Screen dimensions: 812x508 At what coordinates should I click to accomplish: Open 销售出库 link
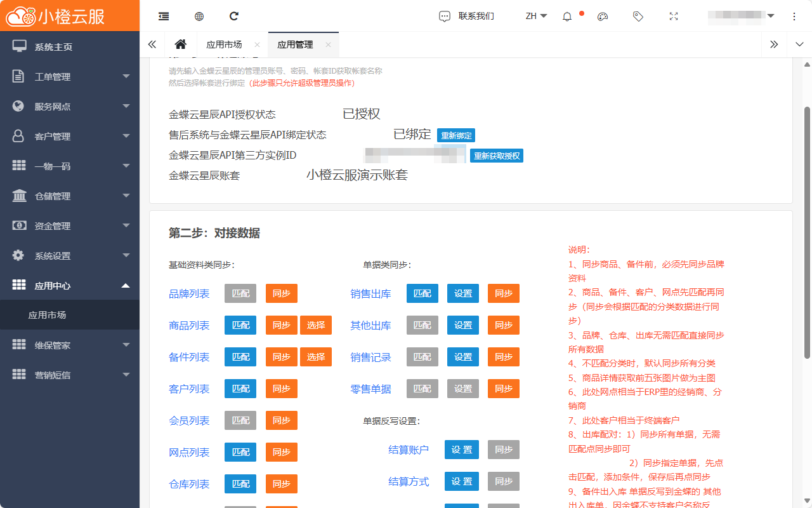click(371, 293)
